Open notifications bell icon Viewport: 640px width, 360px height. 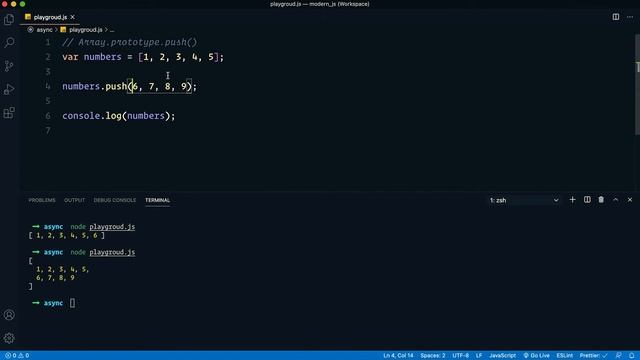point(632,356)
